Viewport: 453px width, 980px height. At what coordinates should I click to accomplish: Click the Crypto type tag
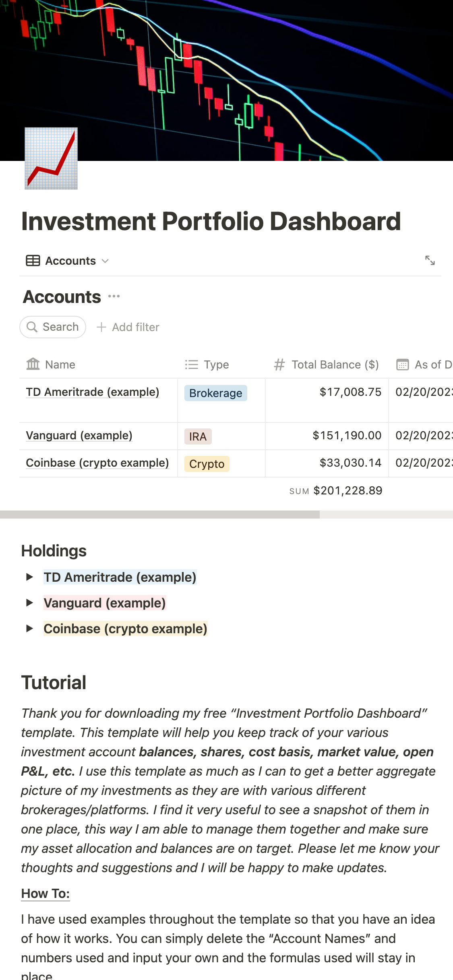(207, 464)
